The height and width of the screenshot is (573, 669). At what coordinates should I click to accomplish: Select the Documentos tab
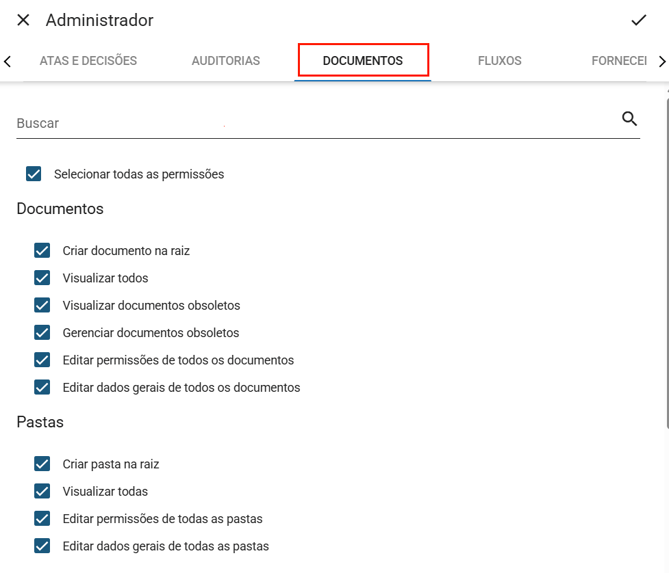pyautogui.click(x=363, y=61)
